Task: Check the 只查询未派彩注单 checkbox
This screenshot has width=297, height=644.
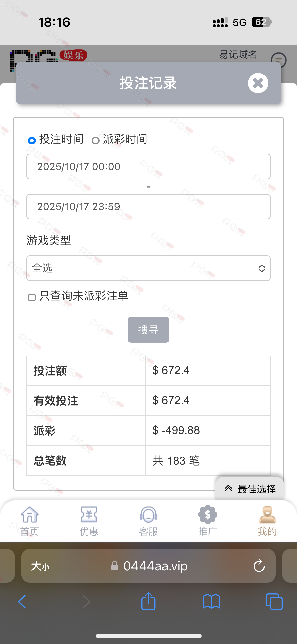Action: tap(32, 297)
